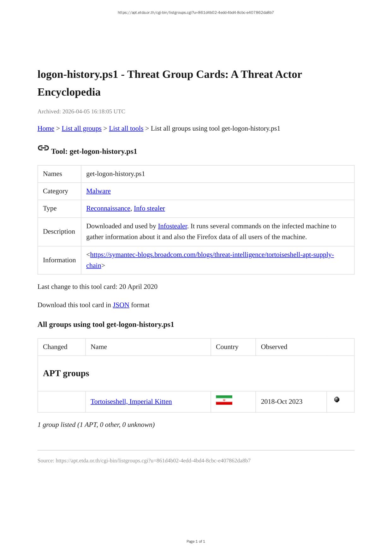Screen dimensions: 392x554
Task: Click the Changed column header
Action: click(x=55, y=347)
